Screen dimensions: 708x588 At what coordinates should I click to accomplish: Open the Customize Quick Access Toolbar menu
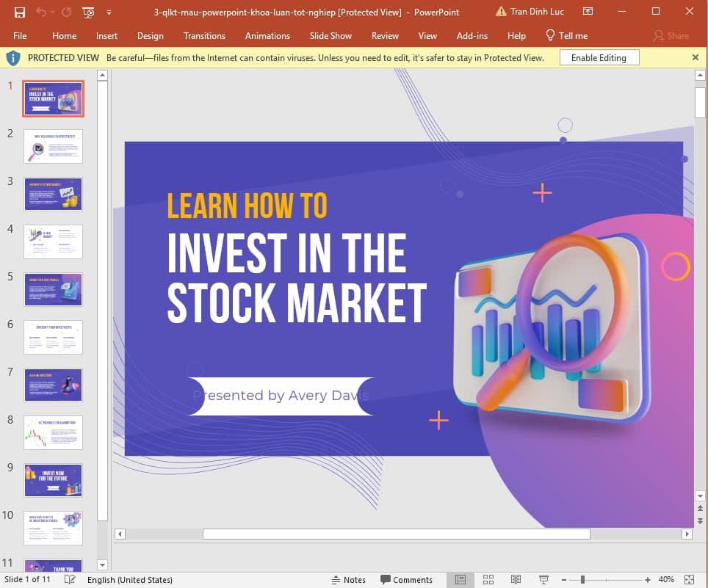(x=107, y=12)
